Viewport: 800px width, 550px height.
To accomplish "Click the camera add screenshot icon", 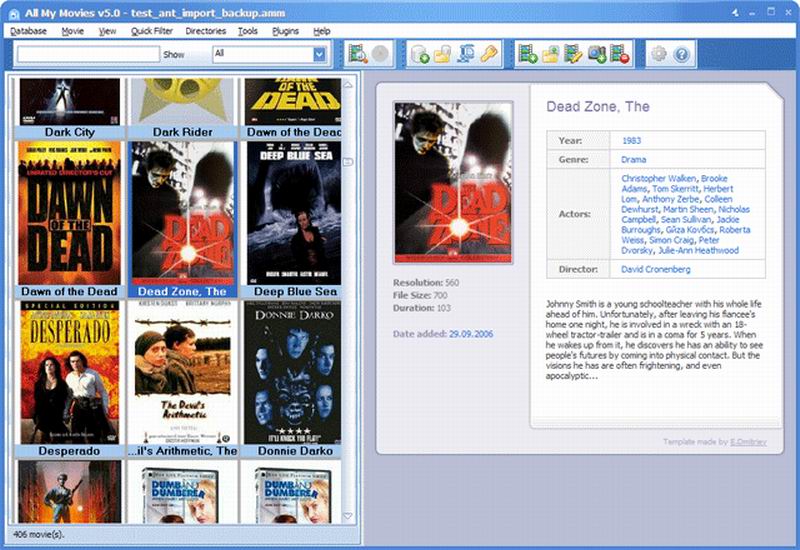I will 596,54.
